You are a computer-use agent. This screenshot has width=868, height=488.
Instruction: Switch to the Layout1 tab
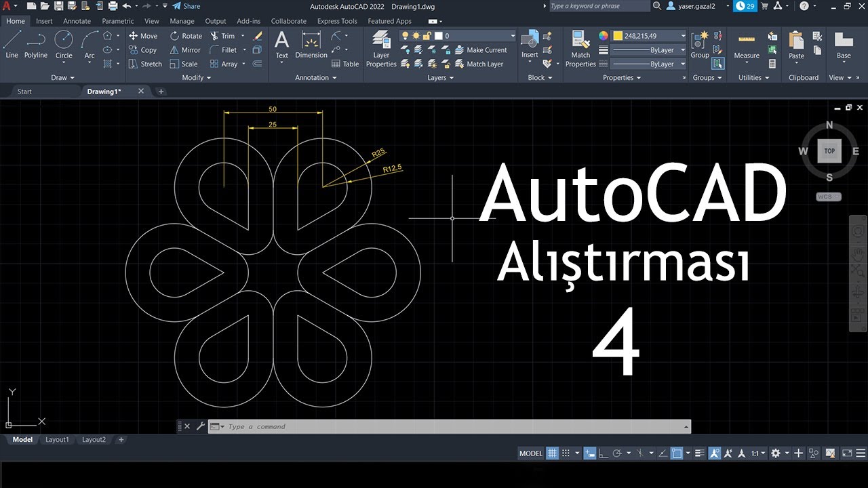pyautogui.click(x=57, y=440)
